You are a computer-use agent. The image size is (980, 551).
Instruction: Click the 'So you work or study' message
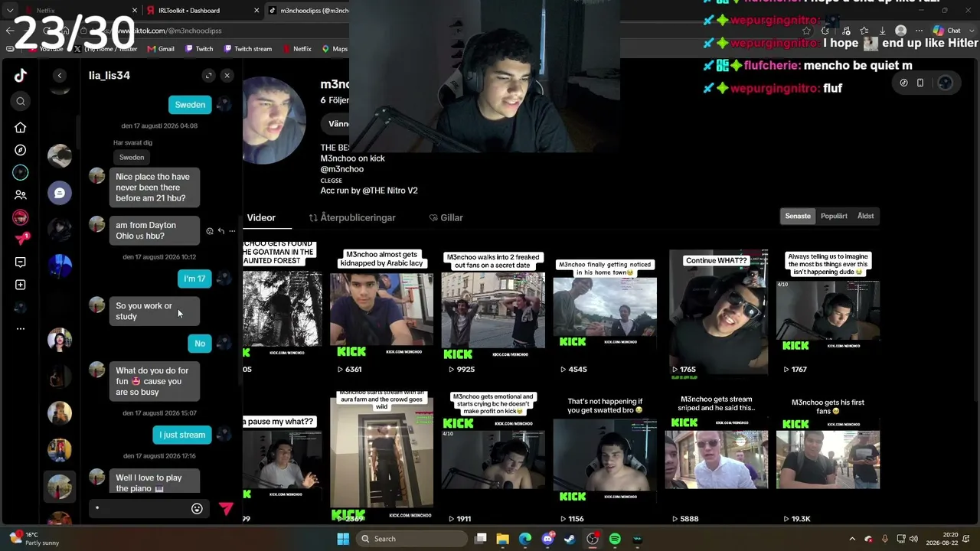154,311
